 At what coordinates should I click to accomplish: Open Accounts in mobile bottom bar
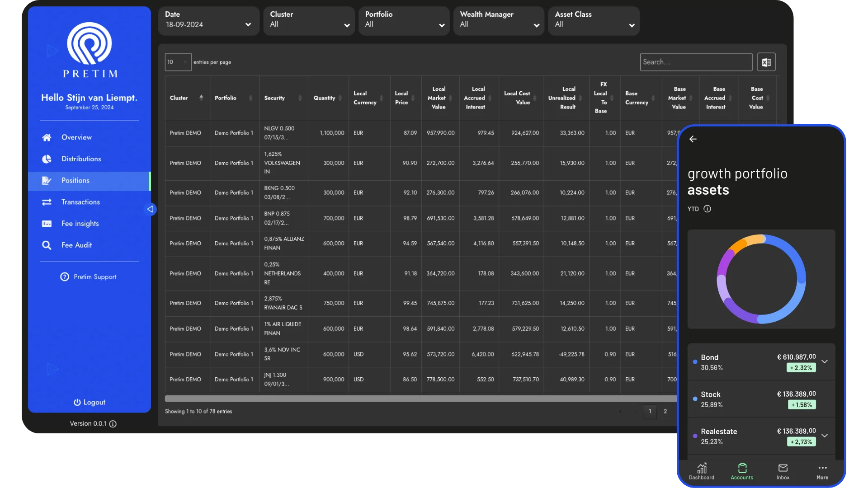point(742,471)
